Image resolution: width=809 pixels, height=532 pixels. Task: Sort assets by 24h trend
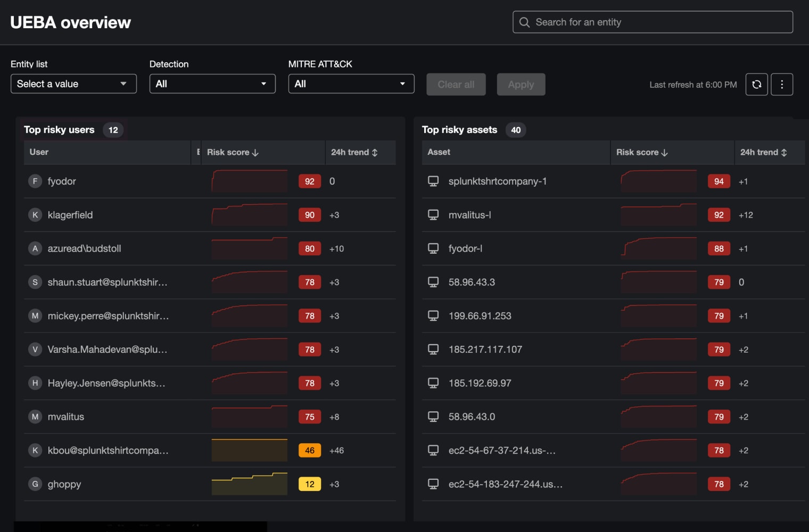click(x=763, y=152)
